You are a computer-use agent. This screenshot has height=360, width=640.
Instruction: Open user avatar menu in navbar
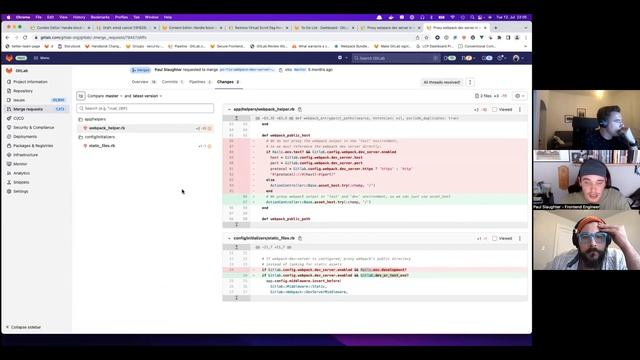tap(518, 58)
